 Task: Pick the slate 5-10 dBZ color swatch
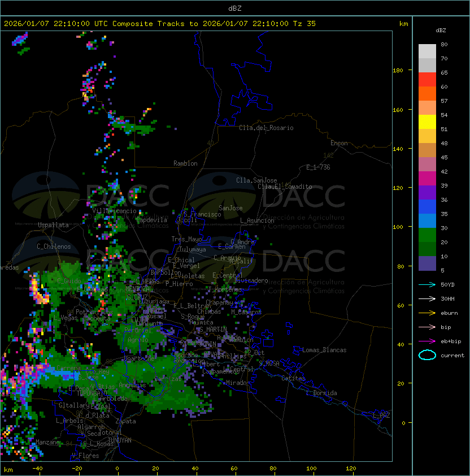(427, 263)
